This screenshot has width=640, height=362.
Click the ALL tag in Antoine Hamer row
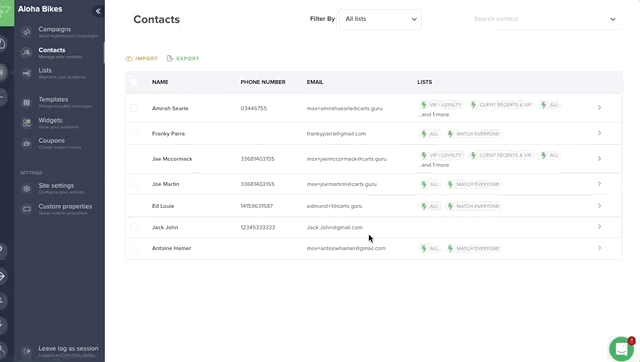430,249
